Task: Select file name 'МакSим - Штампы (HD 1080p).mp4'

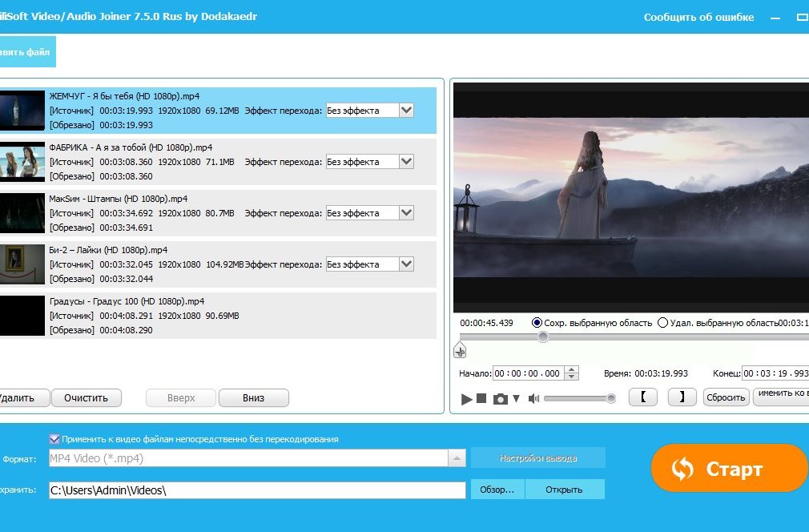Action: coord(119,199)
